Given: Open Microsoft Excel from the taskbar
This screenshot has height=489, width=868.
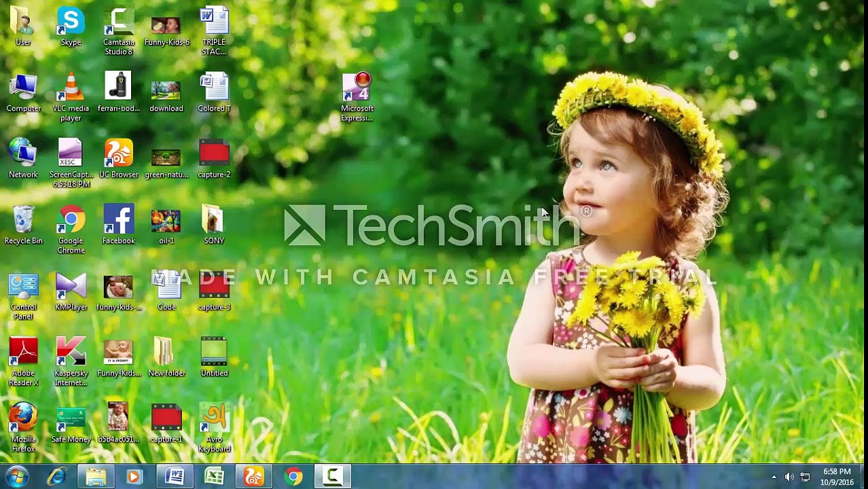Looking at the screenshot, I should [214, 477].
